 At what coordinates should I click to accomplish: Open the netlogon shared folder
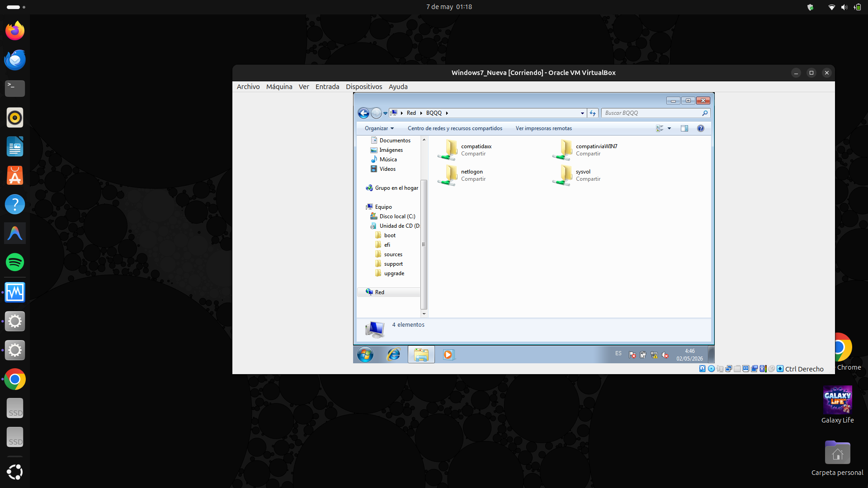tap(461, 175)
